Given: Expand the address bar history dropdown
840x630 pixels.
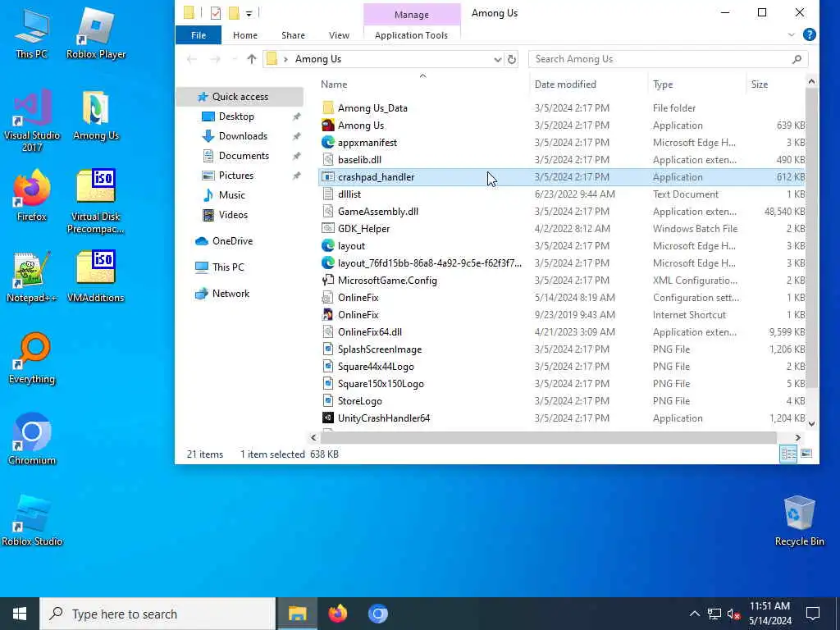Looking at the screenshot, I should pyautogui.click(x=498, y=59).
